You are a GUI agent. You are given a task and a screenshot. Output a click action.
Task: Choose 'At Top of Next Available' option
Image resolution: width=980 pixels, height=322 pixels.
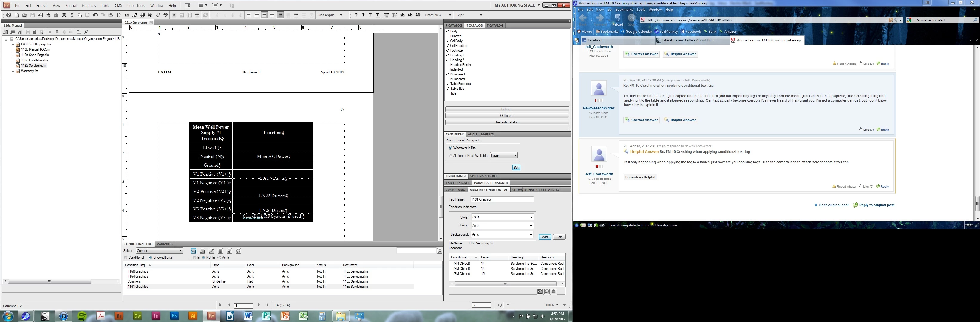(x=450, y=156)
